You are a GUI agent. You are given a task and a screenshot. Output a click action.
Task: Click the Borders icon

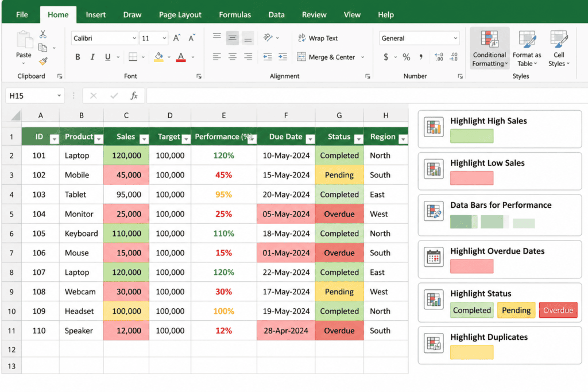tap(133, 57)
